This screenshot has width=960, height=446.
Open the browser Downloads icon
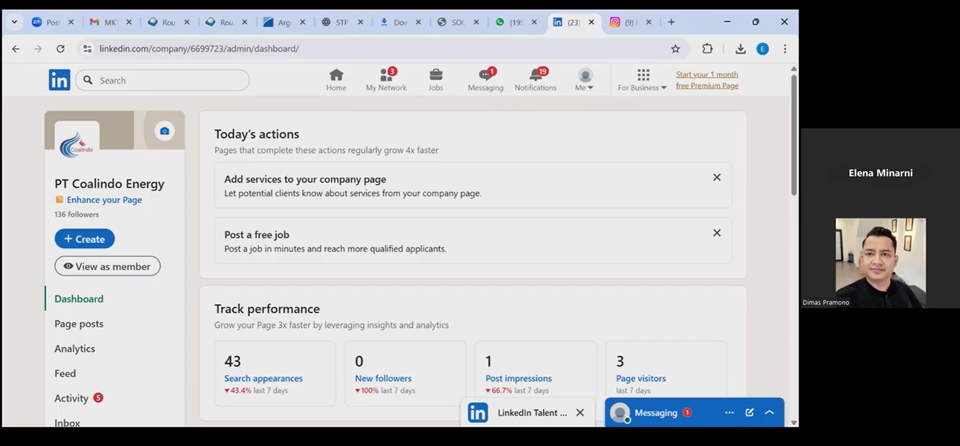(x=740, y=49)
